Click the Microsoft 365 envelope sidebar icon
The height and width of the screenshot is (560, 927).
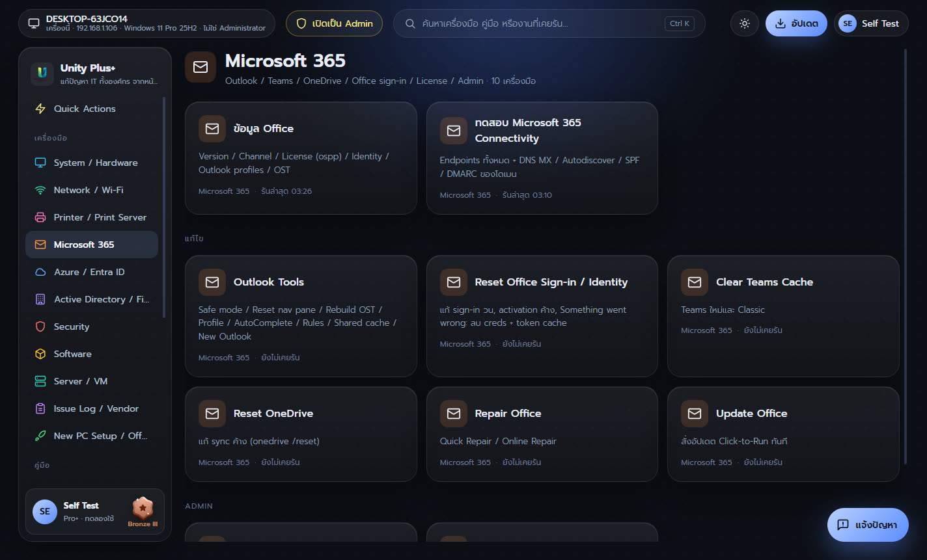point(40,245)
